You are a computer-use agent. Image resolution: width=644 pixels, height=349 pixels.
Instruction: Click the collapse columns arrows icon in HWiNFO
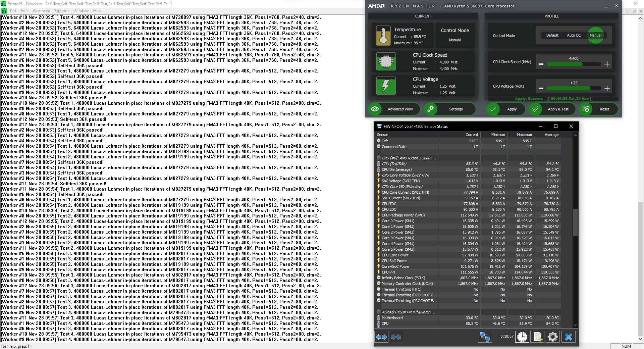pyautogui.click(x=396, y=337)
